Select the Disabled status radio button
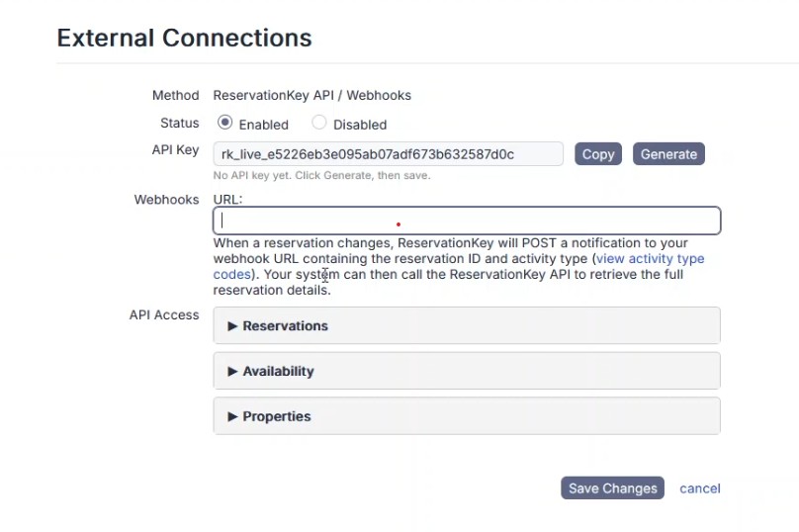799x532 pixels. point(318,124)
